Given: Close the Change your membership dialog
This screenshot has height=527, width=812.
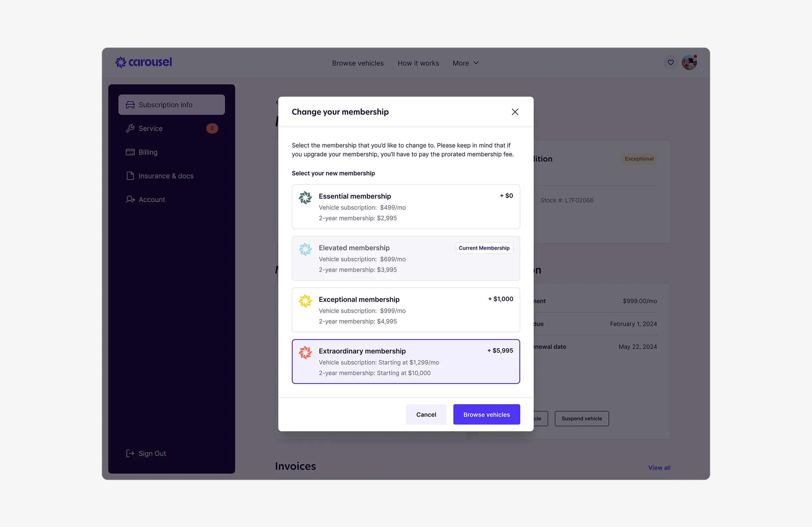Looking at the screenshot, I should (515, 112).
